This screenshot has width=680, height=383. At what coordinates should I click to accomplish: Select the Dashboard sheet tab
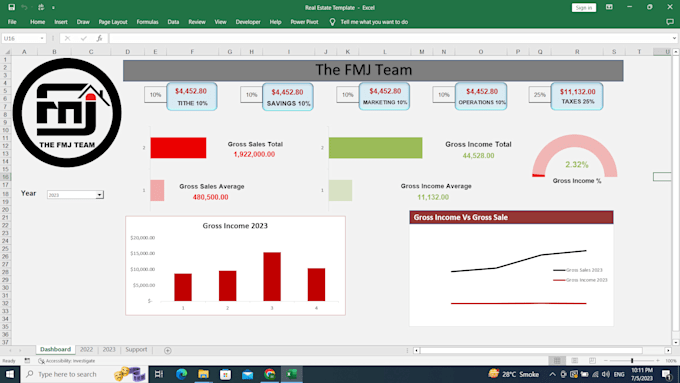click(x=56, y=350)
